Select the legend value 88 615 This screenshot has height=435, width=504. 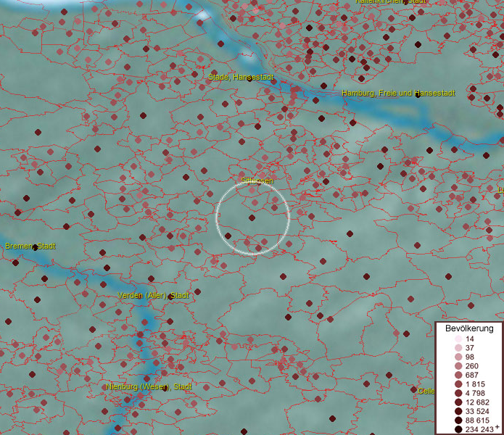[x=477, y=420]
